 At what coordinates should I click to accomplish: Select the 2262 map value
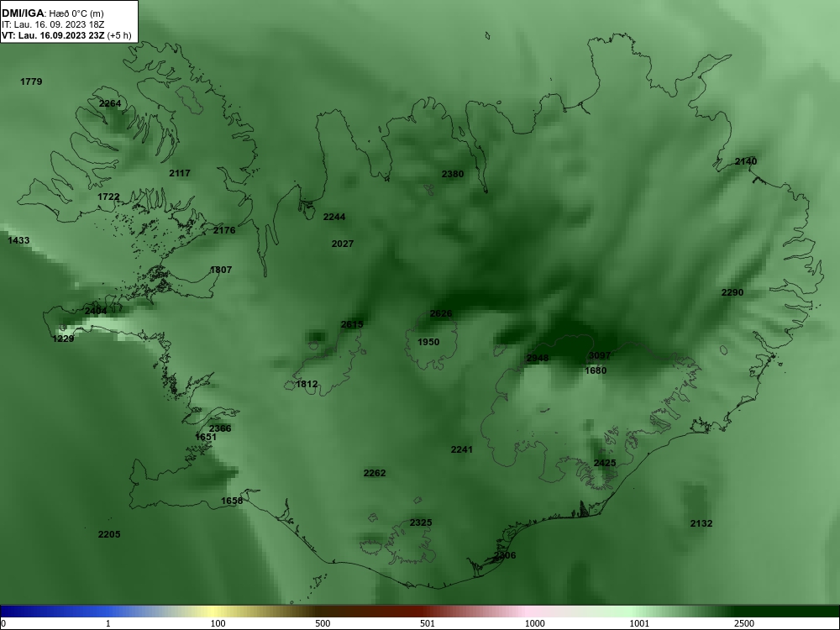(375, 473)
